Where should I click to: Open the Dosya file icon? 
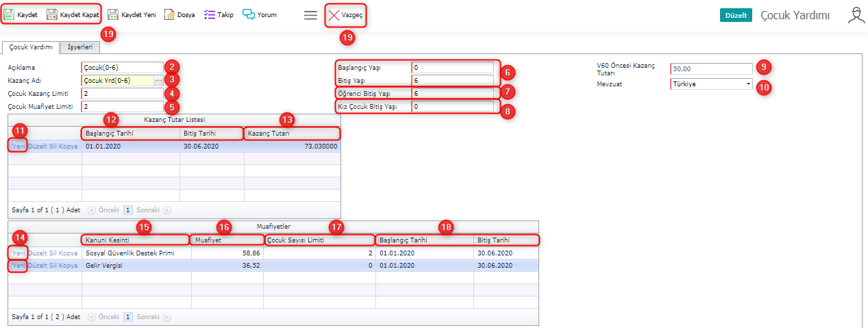[169, 14]
